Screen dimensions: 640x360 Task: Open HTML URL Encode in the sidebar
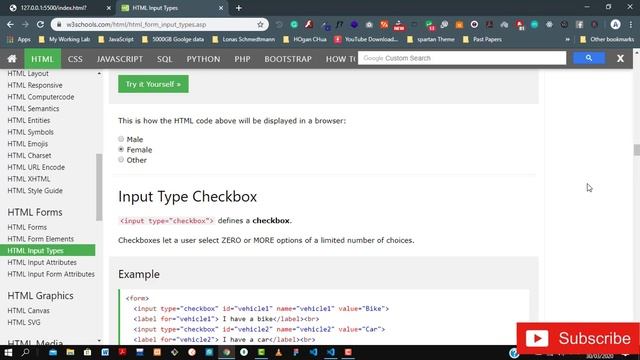(36, 167)
